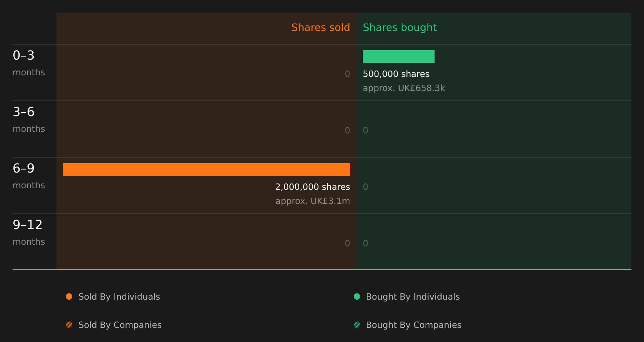Viewport: 644px width, 342px height.
Task: Select the 0–3 months row label
Action: [29, 64]
